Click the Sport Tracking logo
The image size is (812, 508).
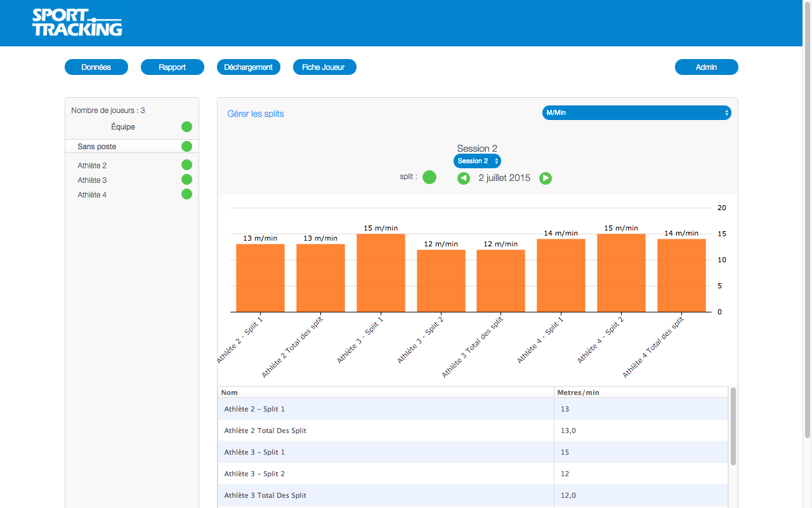coord(77,23)
